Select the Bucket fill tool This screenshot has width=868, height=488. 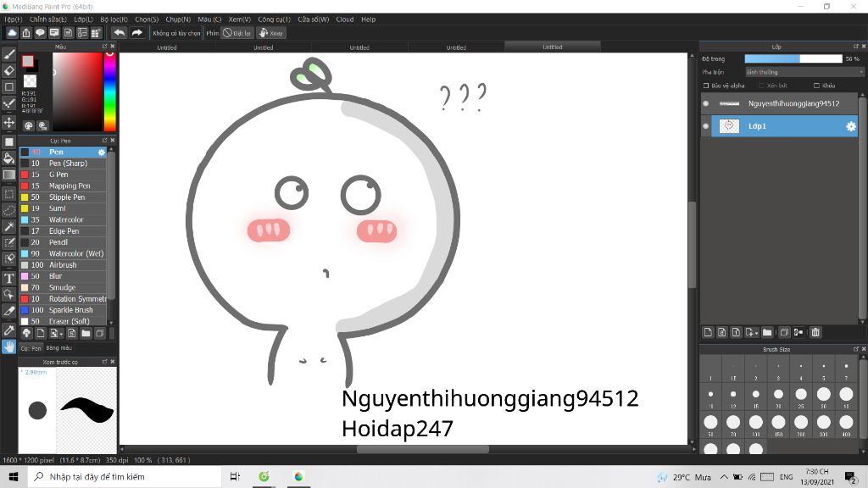point(8,158)
